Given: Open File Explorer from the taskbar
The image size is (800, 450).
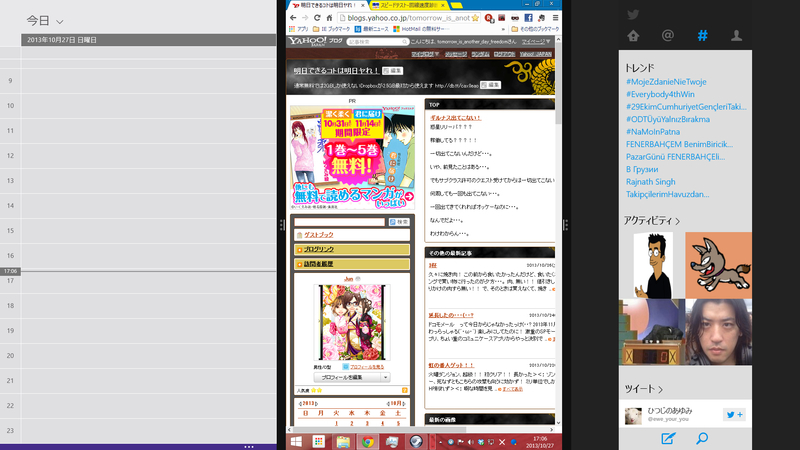Looking at the screenshot, I should [x=343, y=441].
